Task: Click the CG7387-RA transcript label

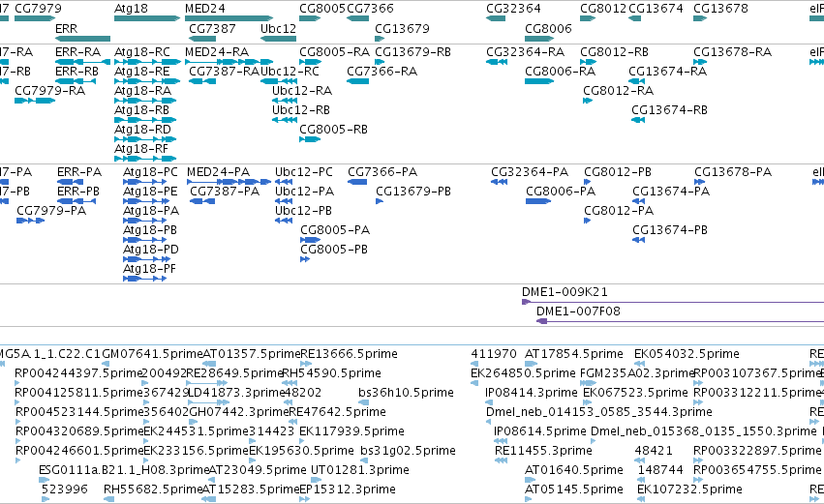Action: pos(225,72)
